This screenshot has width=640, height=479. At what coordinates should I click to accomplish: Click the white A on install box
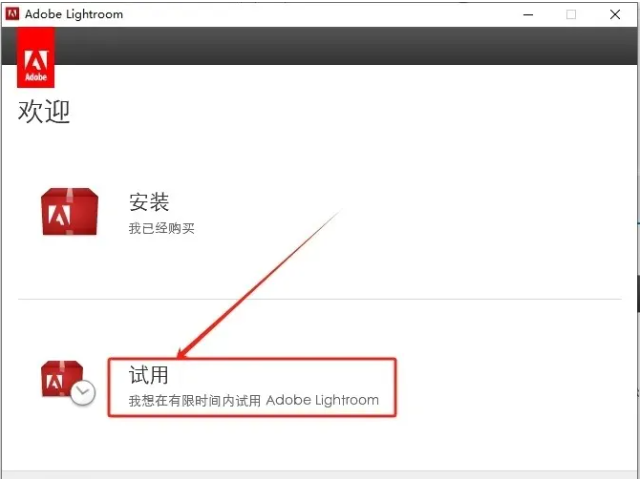point(59,215)
